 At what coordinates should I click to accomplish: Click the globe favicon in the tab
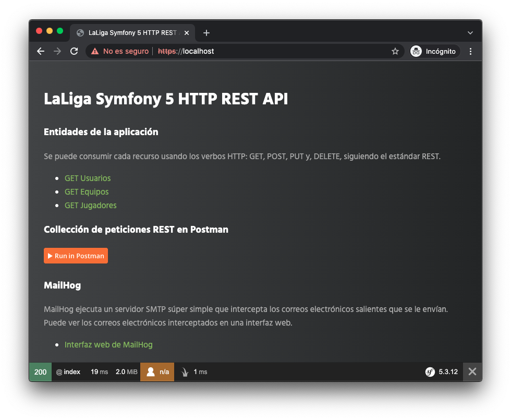pyautogui.click(x=80, y=33)
